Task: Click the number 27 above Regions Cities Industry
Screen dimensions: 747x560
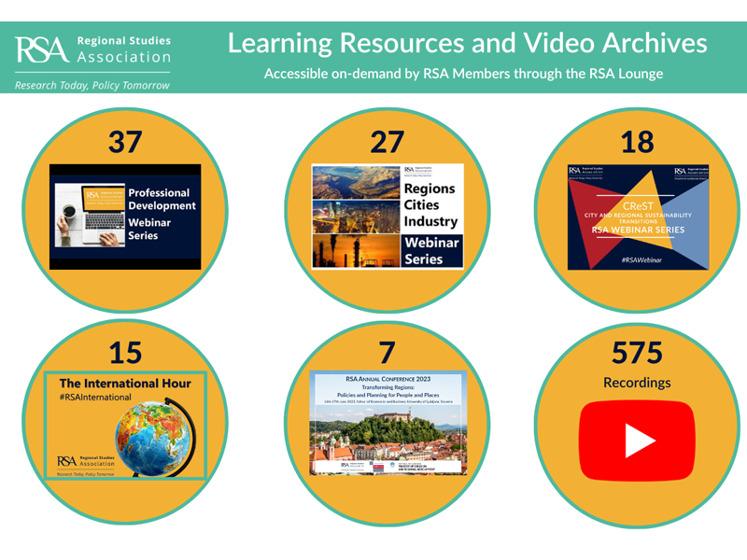Action: coord(388,142)
